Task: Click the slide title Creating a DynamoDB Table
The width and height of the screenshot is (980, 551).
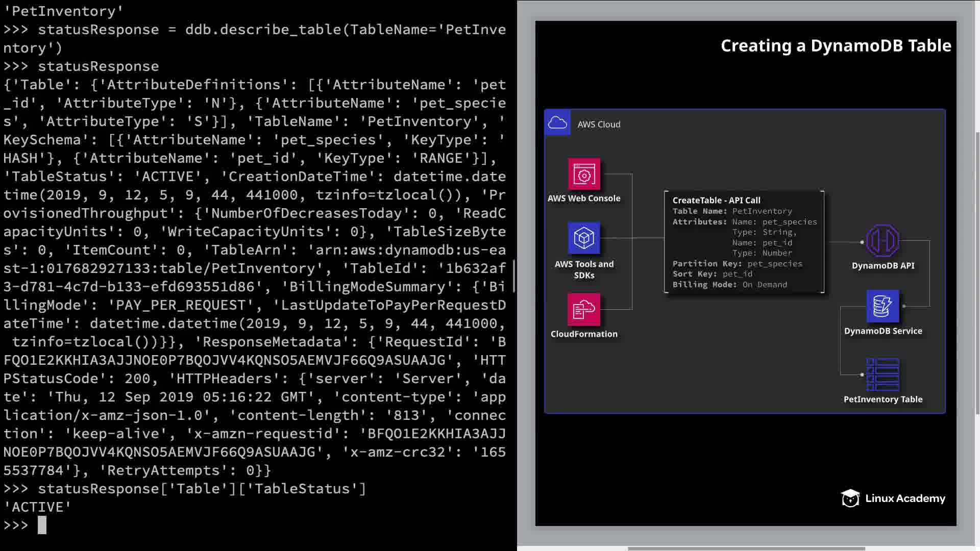Action: pos(836,46)
